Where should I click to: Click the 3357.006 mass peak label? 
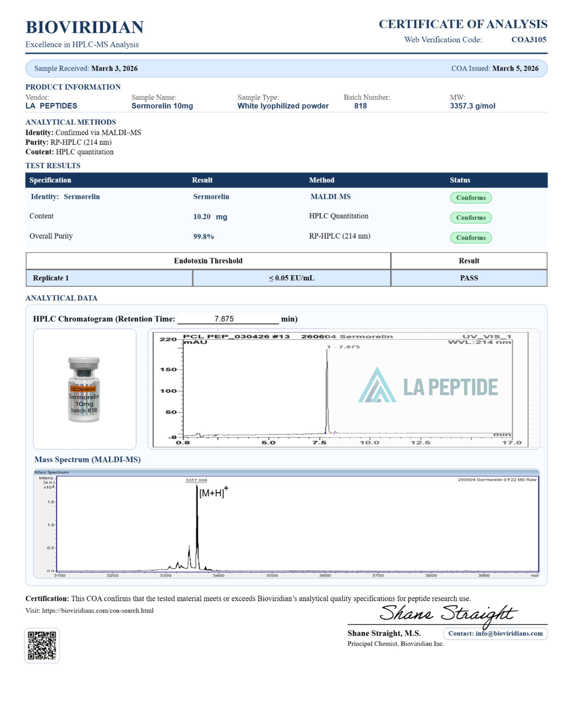196,480
